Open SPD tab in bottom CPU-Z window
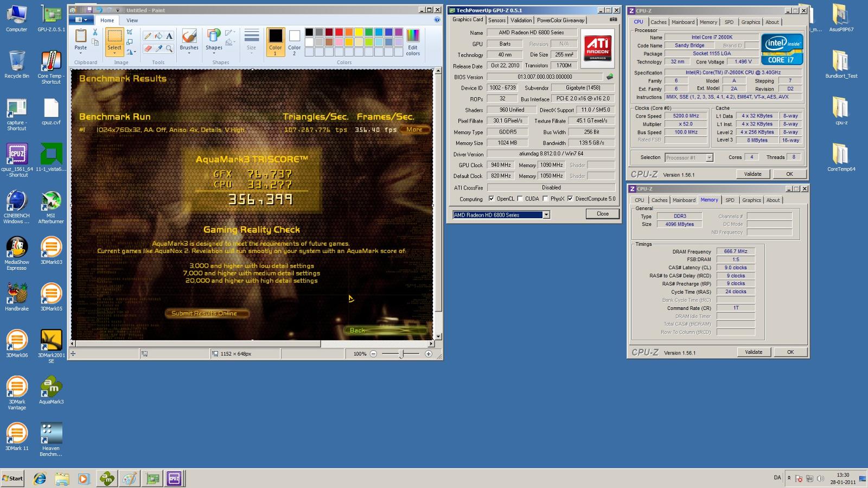Image resolution: width=868 pixels, height=488 pixels. (730, 200)
